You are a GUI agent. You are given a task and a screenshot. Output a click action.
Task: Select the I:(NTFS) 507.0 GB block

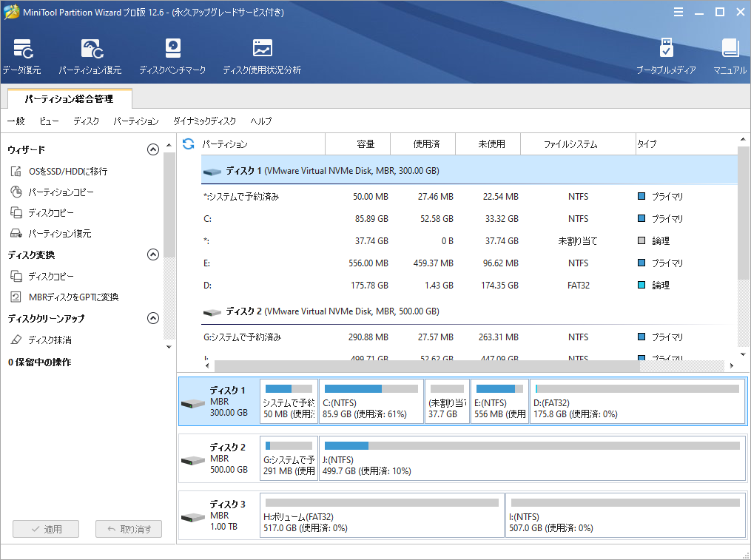625,516
